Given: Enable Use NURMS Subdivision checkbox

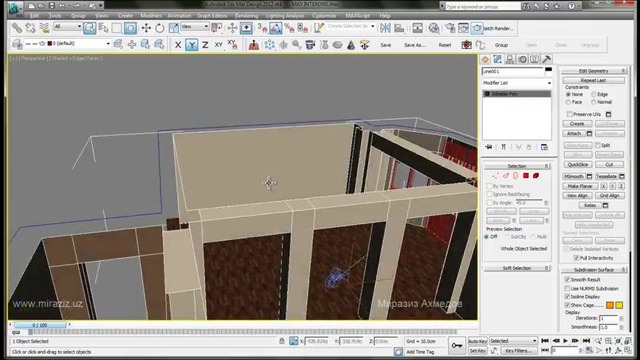Looking at the screenshot, I should point(567,289).
